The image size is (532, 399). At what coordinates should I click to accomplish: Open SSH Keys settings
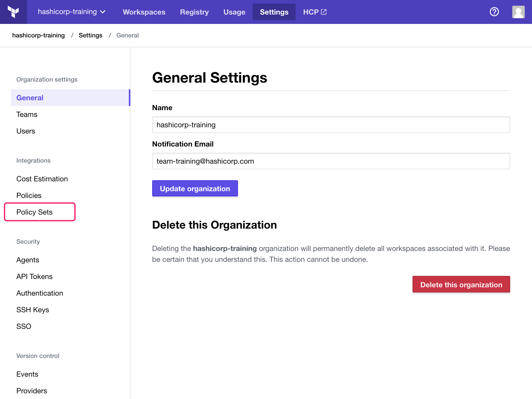click(33, 310)
